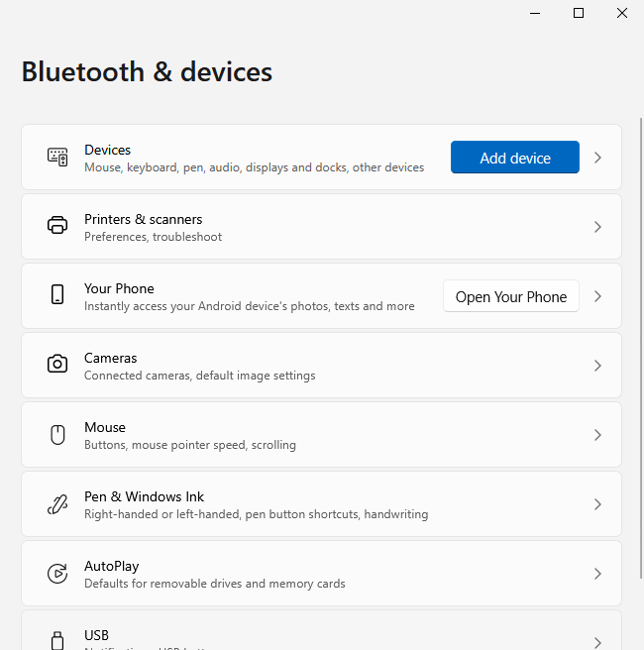The height and width of the screenshot is (650, 644).
Task: Click 'Preferences, troubleshoot' description
Action: [153, 237]
